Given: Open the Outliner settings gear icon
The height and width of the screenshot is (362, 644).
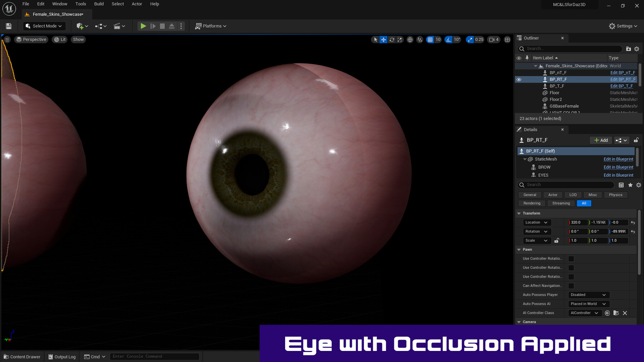Looking at the screenshot, I should pos(636,49).
